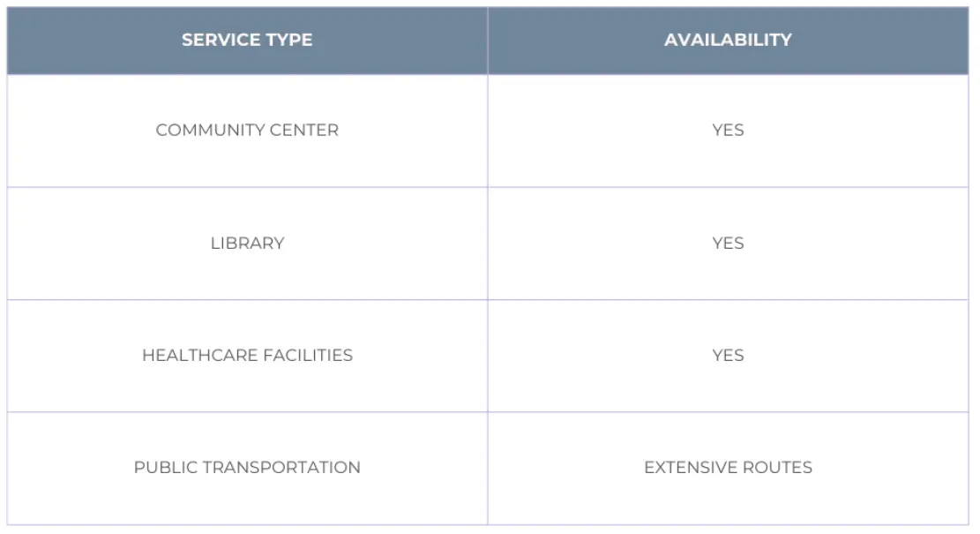Select the LIBRARY cell
This screenshot has height=534, width=980.
coord(247,243)
